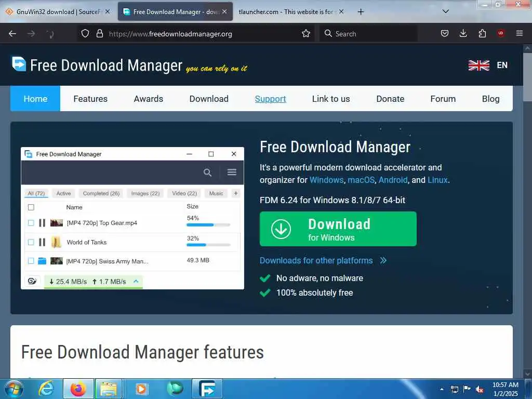Open a new browser tab
The width and height of the screenshot is (532, 399).
(x=361, y=12)
